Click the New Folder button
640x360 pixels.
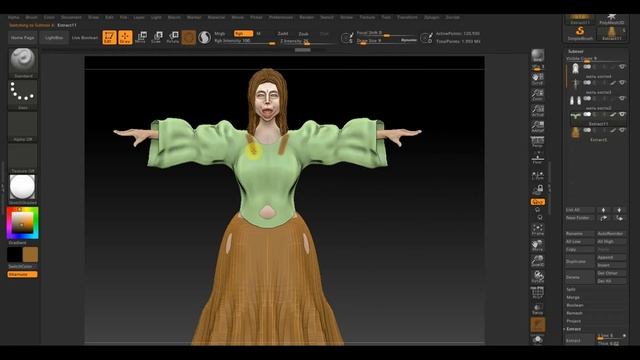tap(580, 218)
